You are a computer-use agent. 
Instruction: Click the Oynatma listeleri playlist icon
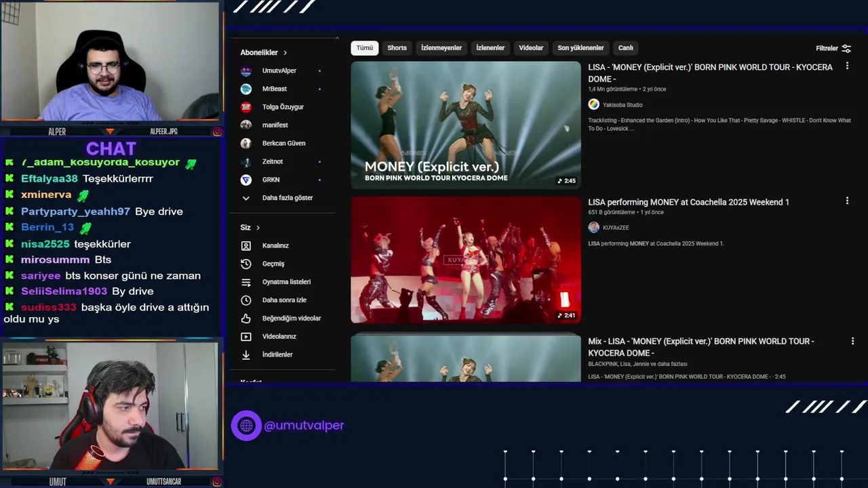point(246,282)
